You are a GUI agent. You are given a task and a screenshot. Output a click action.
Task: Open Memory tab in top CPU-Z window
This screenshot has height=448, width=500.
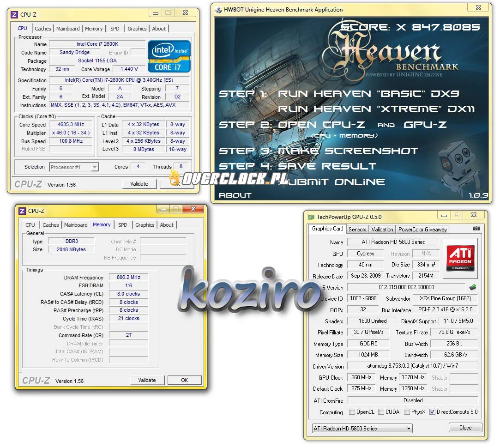[x=94, y=29]
